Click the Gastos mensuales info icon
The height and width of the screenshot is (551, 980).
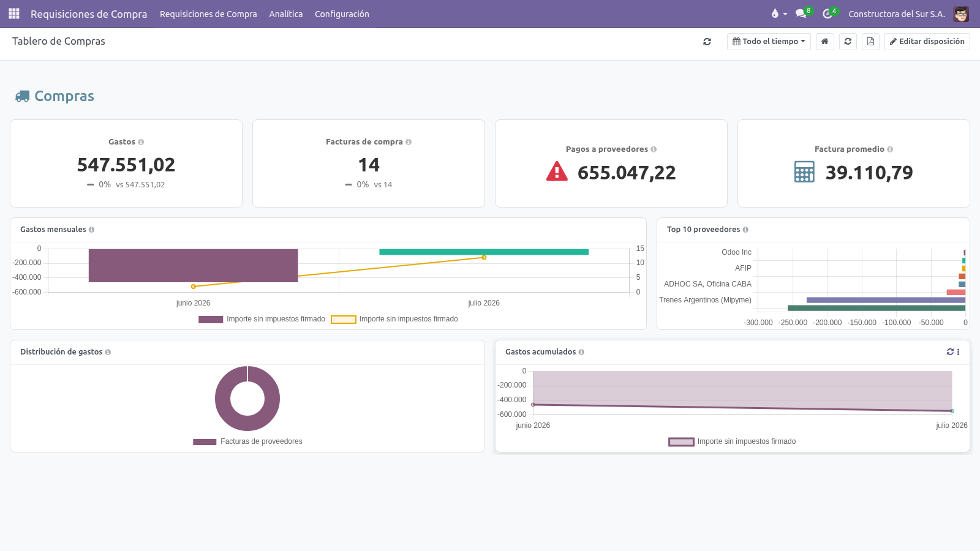(x=91, y=230)
